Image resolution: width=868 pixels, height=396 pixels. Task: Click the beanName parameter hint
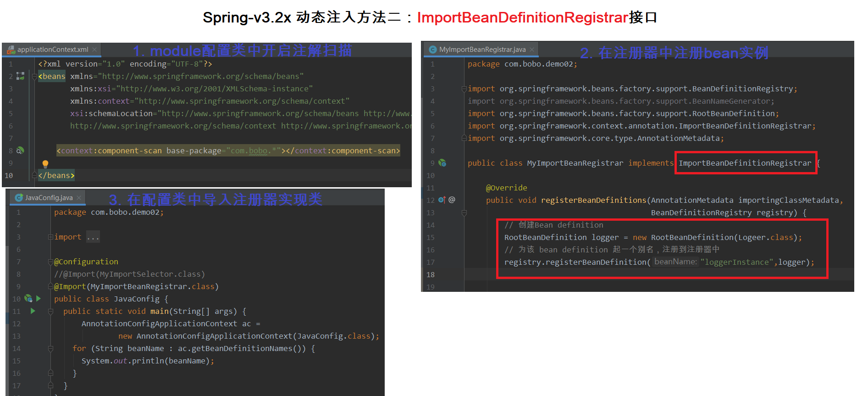point(675,262)
